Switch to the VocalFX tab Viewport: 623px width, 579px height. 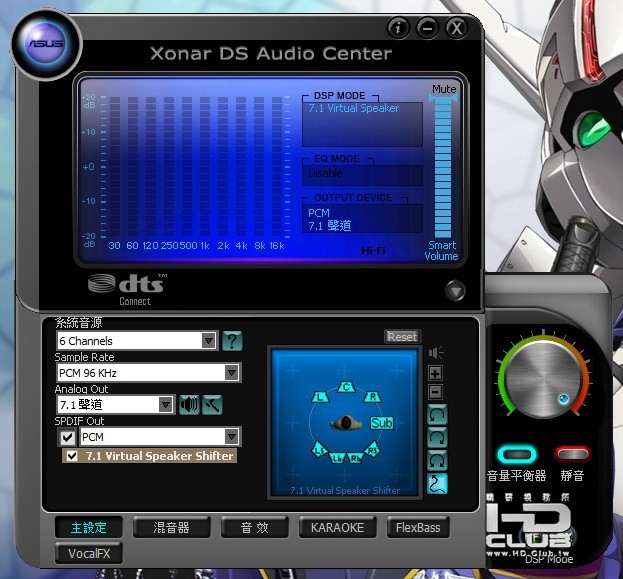tap(89, 553)
